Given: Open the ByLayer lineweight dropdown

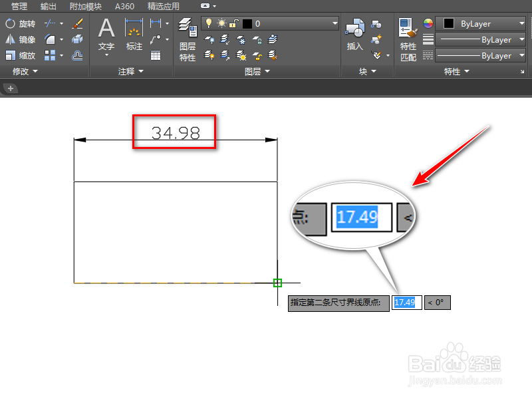Looking at the screenshot, I should pyautogui.click(x=522, y=39).
